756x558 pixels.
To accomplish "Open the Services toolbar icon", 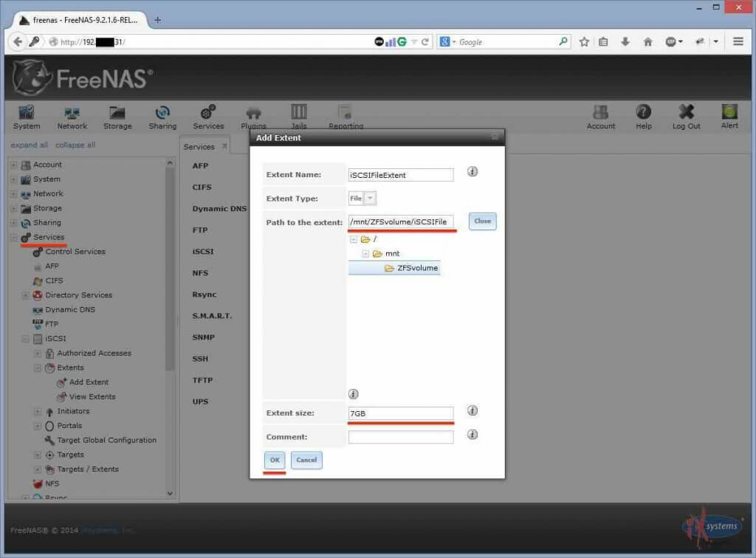I will point(208,117).
